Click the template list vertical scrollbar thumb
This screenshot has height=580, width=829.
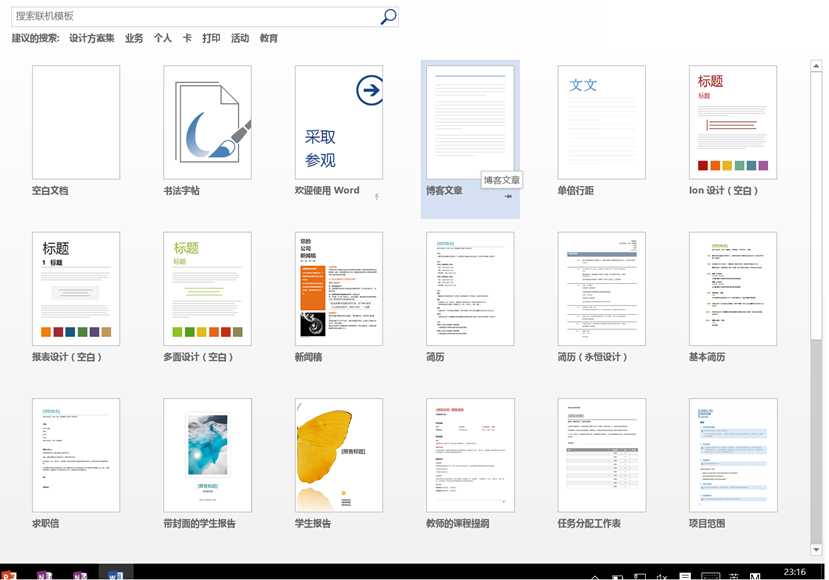click(x=816, y=206)
